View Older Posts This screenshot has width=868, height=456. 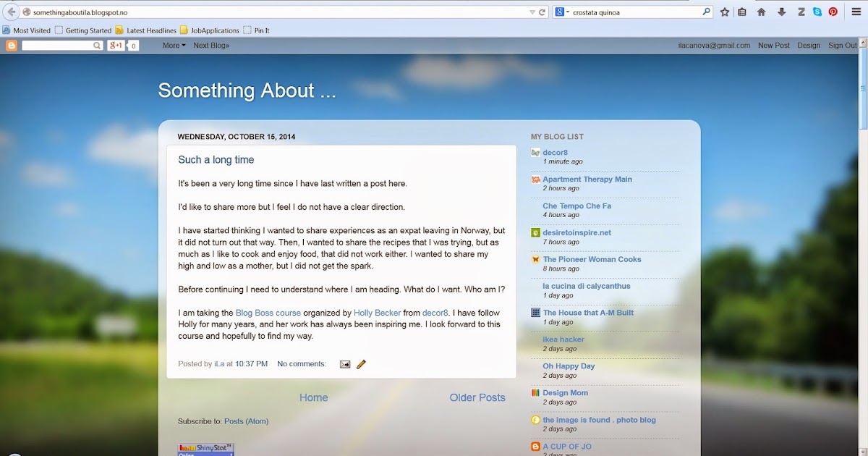pos(477,398)
